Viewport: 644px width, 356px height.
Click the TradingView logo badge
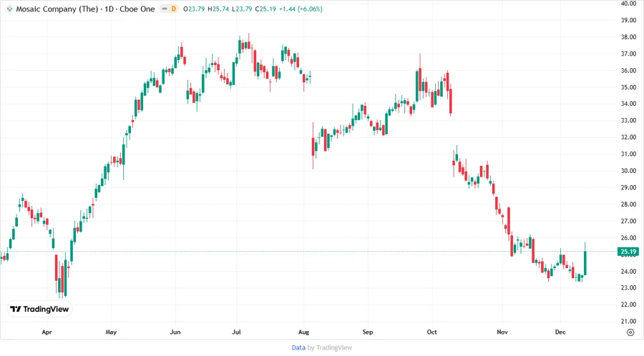40,309
